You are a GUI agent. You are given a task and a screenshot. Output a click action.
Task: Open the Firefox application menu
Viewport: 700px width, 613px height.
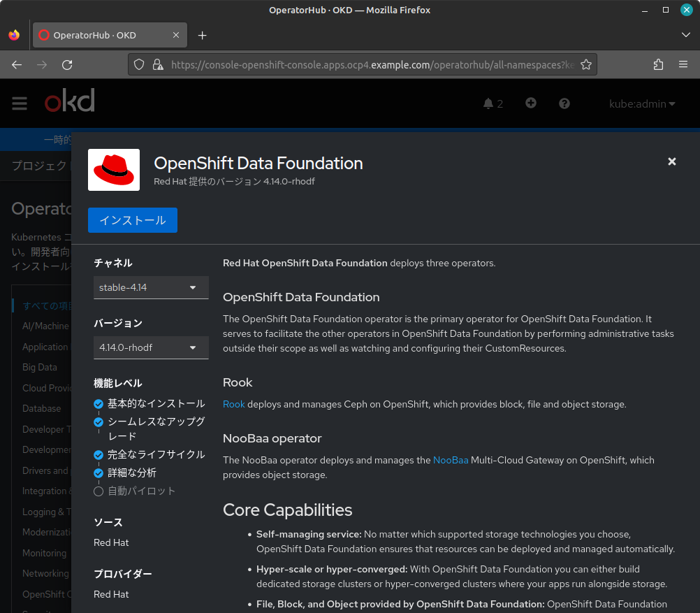pyautogui.click(x=683, y=64)
